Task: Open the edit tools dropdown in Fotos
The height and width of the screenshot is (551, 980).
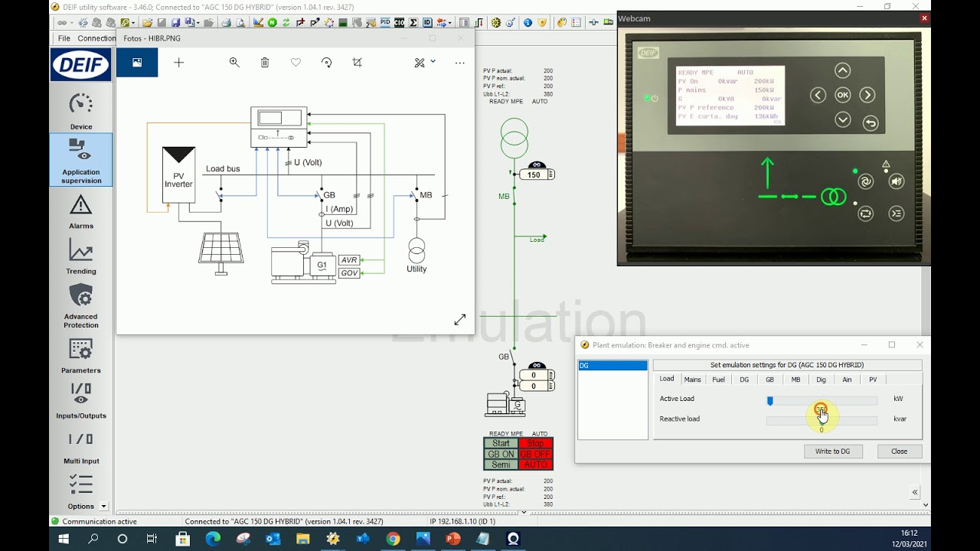Action: [x=425, y=63]
